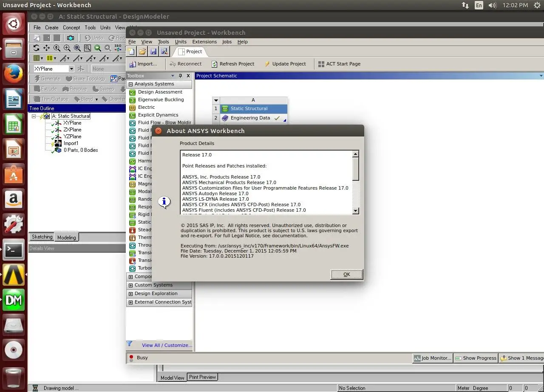Open the ACT Start Page
The height and width of the screenshot is (392, 544).
click(x=339, y=64)
